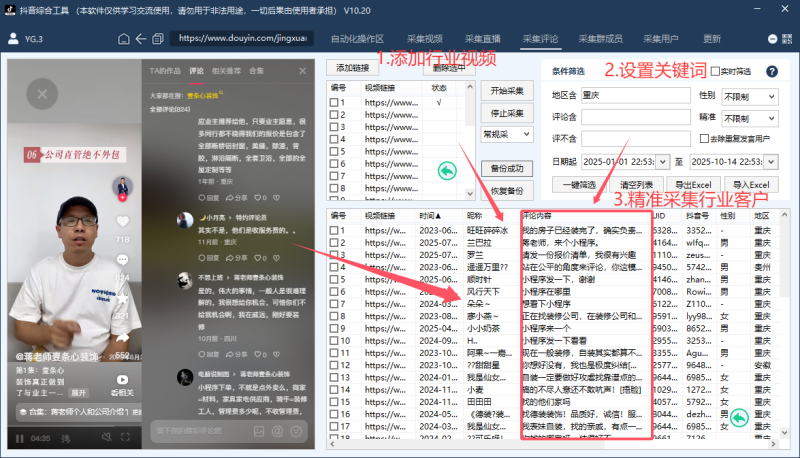The width and height of the screenshot is (800, 458).
Task: Close the video with round X button
Action: (42, 94)
